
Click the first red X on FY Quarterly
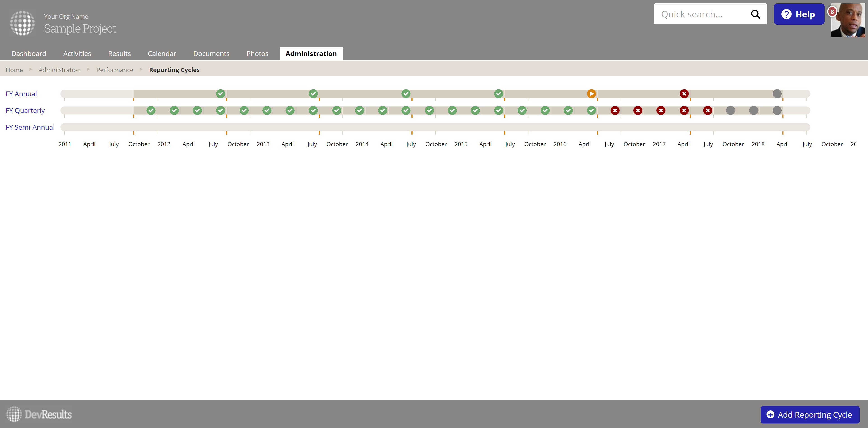(615, 110)
